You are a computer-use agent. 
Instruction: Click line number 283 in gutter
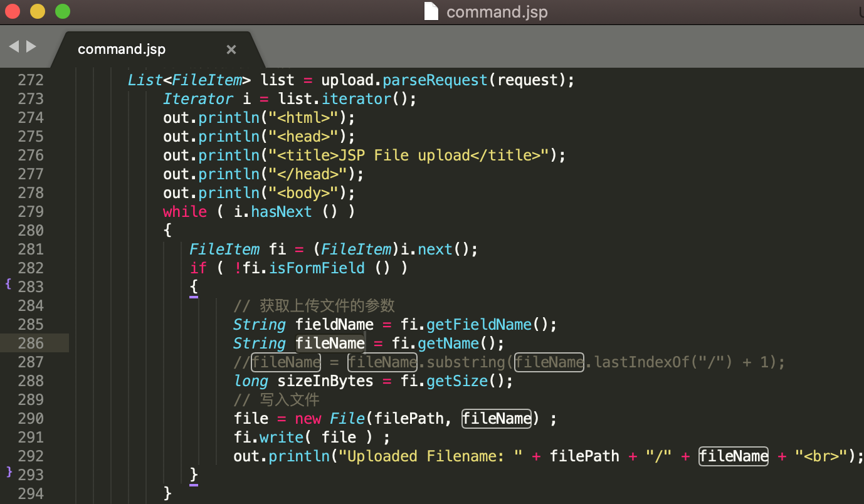pos(31,287)
